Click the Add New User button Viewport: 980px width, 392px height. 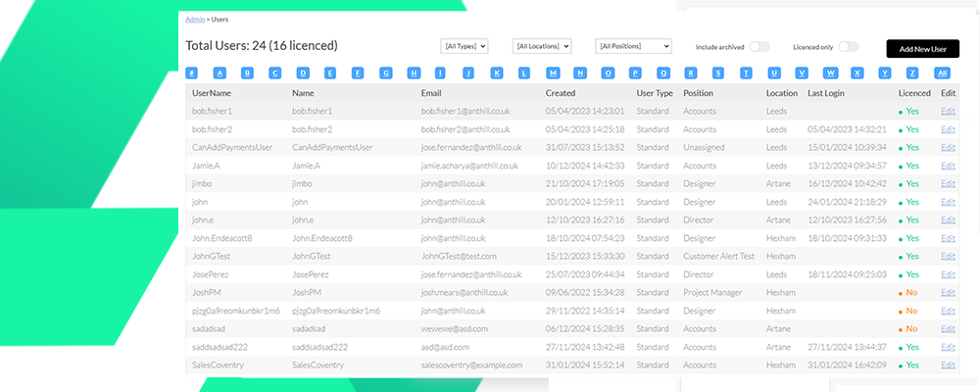922,48
